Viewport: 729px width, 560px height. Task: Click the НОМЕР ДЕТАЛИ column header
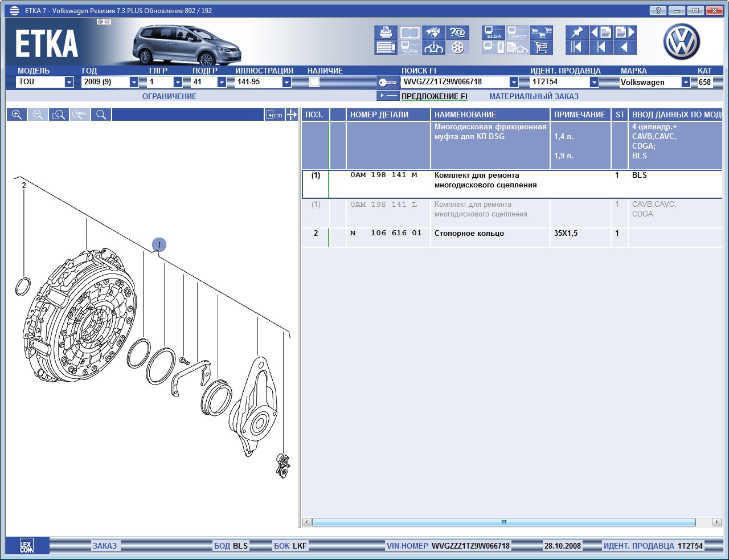tap(388, 115)
